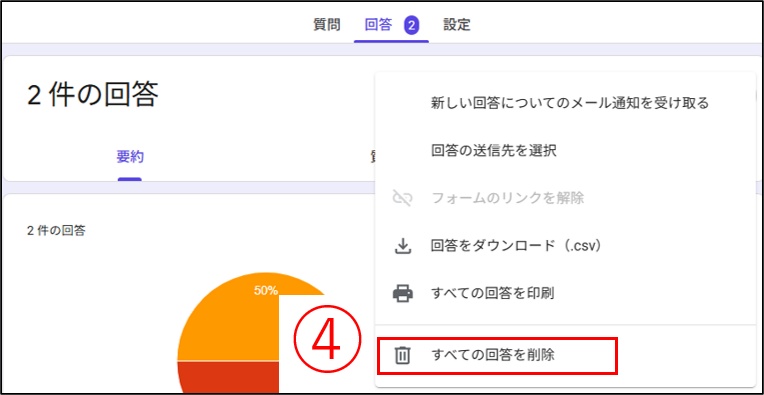This screenshot has width=764, height=395.
Task: Open the 回答 tab
Action: 378,25
